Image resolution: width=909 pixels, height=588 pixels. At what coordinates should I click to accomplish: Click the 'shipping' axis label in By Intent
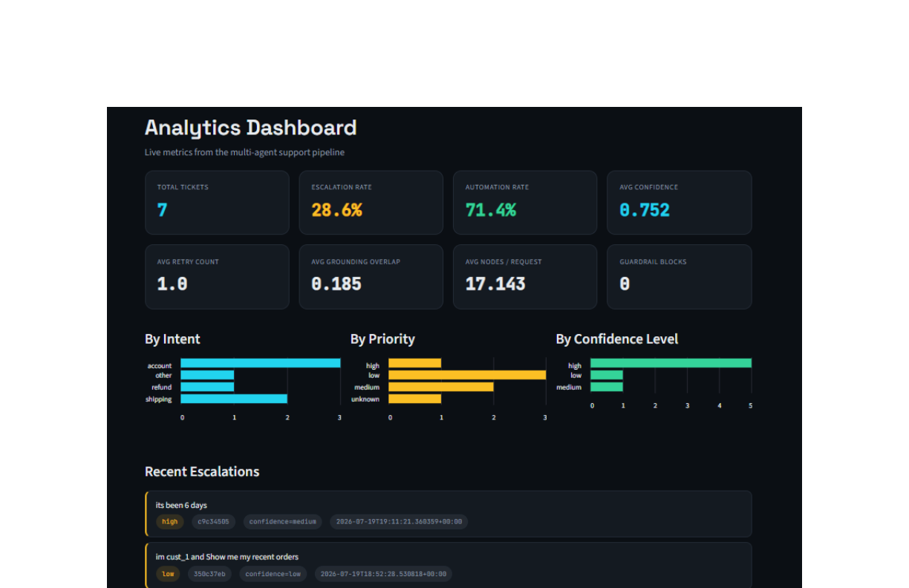coord(158,399)
